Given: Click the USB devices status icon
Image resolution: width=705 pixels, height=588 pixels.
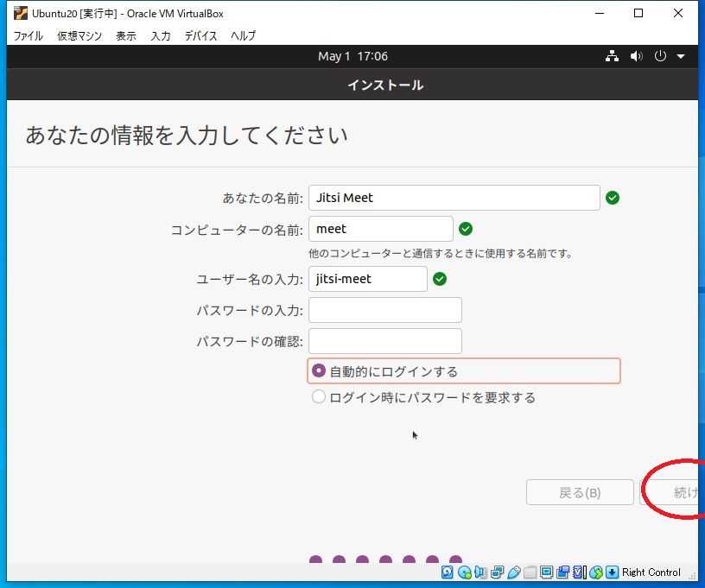Looking at the screenshot, I should (x=513, y=572).
